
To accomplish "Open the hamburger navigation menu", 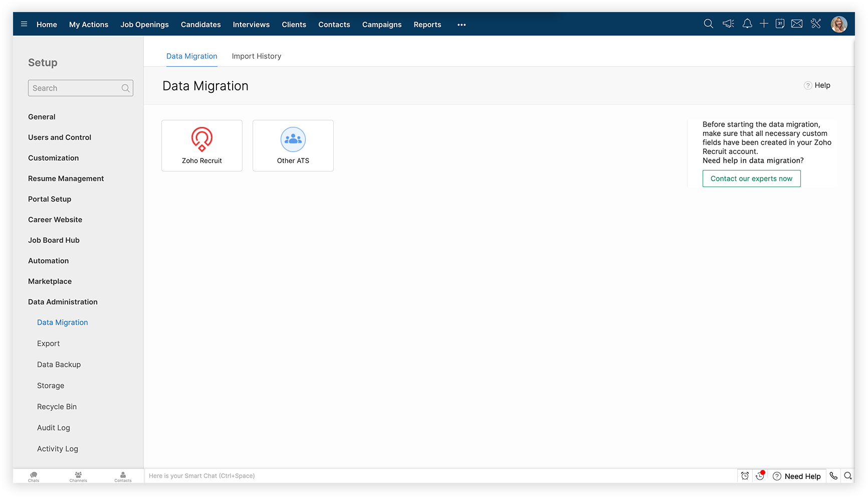I will 24,24.
